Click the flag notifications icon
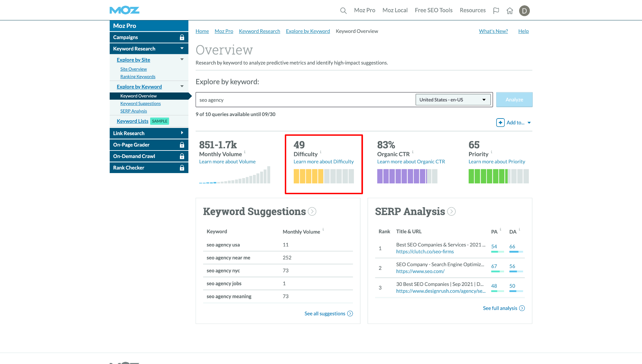 click(496, 11)
